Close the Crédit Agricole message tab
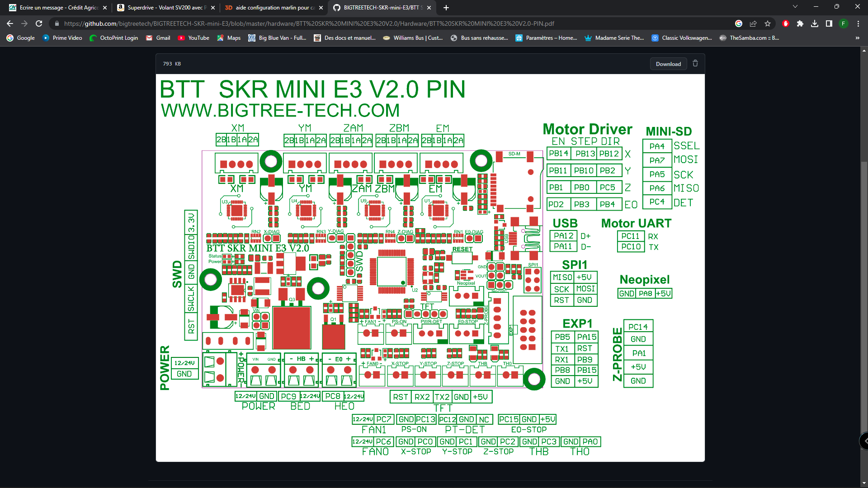The height and width of the screenshot is (488, 868). tap(105, 8)
